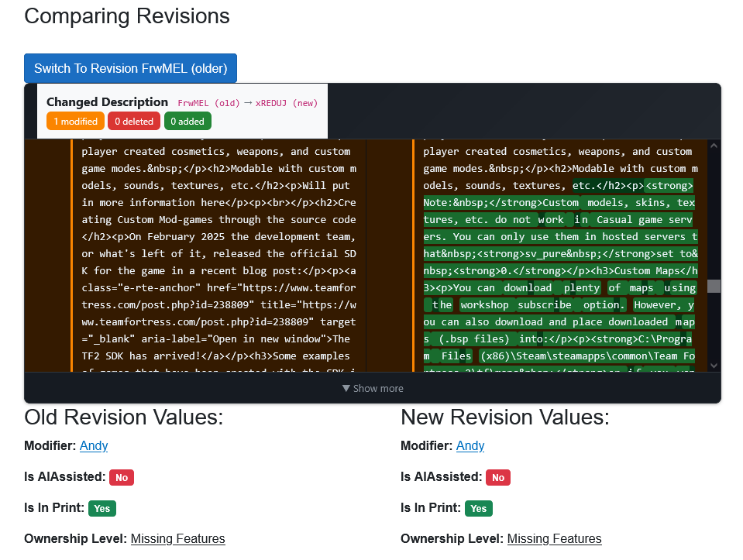The height and width of the screenshot is (560, 743).
Task: Select the 'Changed Description' heading
Action: [107, 102]
